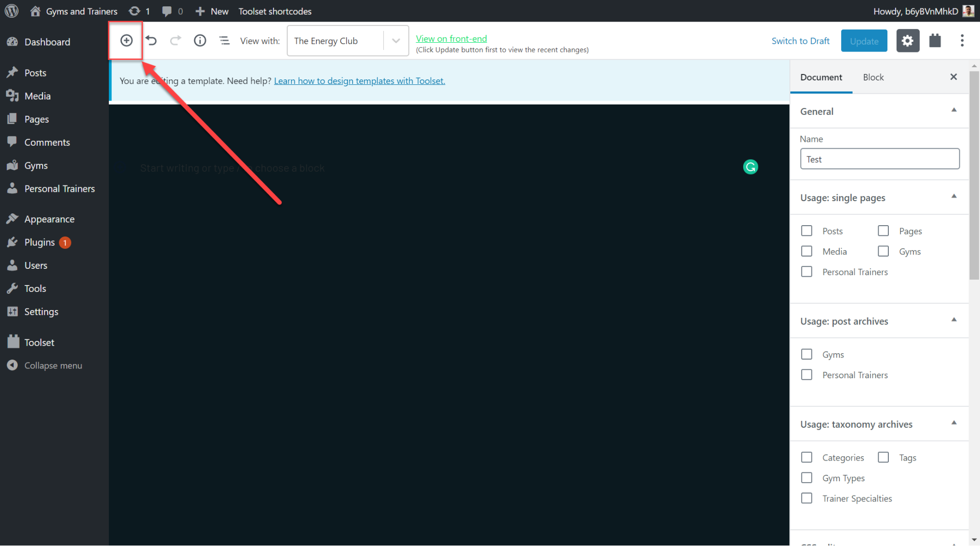Open the block list view

tap(224, 40)
